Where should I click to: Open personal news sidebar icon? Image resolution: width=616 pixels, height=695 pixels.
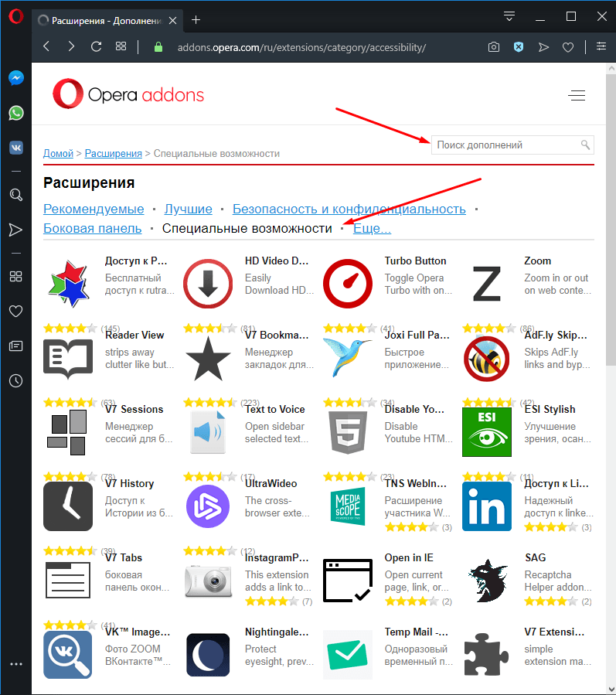16,346
